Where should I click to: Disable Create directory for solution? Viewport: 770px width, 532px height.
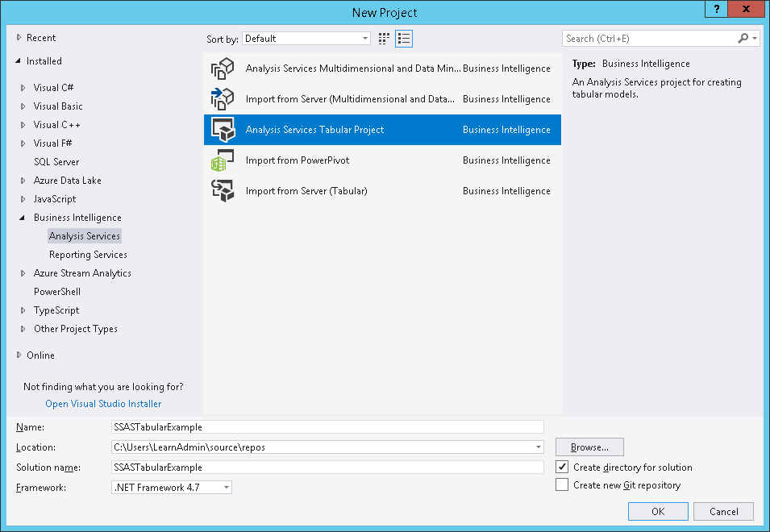click(563, 467)
